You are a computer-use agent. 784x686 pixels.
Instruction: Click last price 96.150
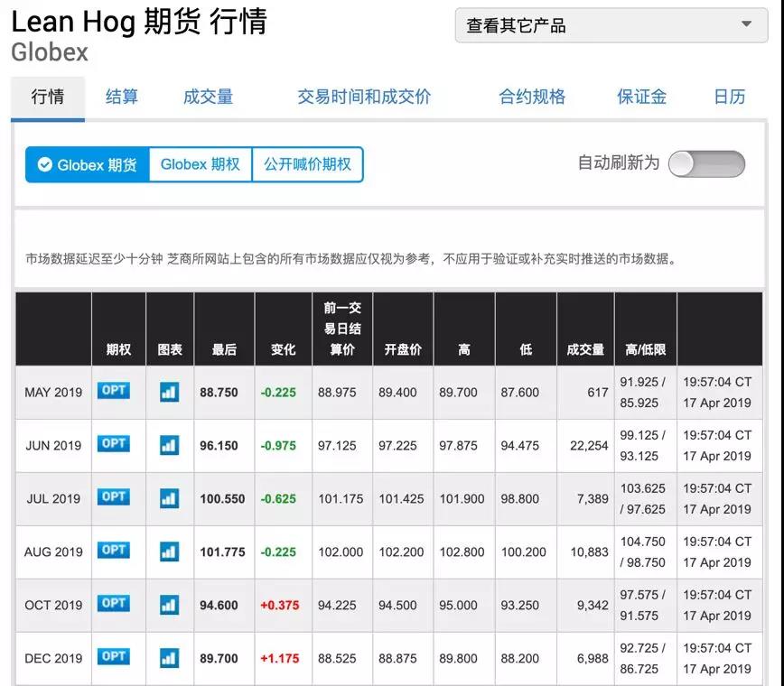pos(219,445)
